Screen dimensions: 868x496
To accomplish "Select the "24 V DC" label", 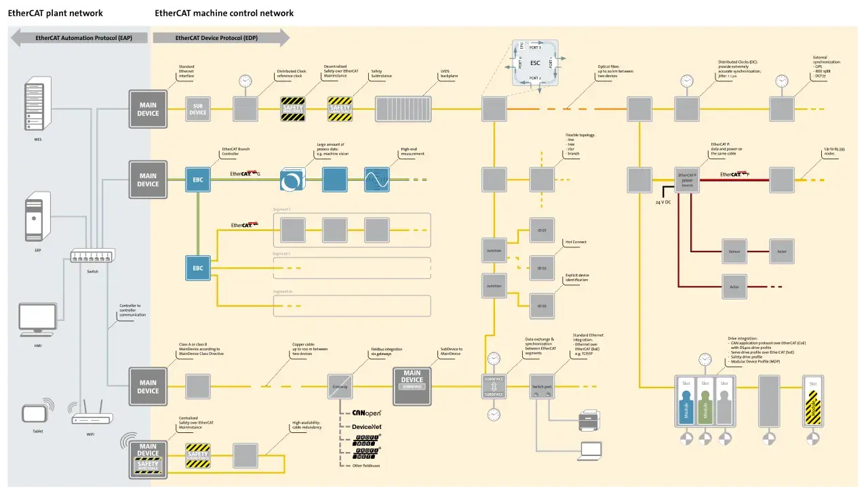I will click(x=663, y=203).
